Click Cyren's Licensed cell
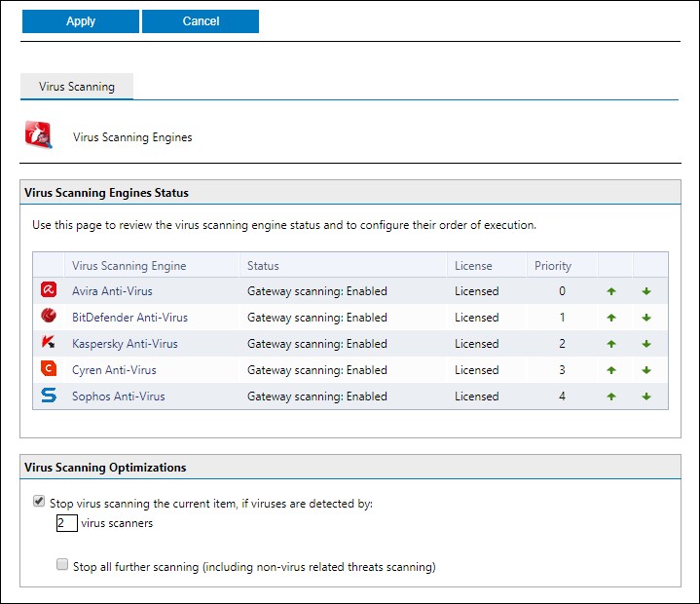The image size is (700, 604). (x=476, y=370)
